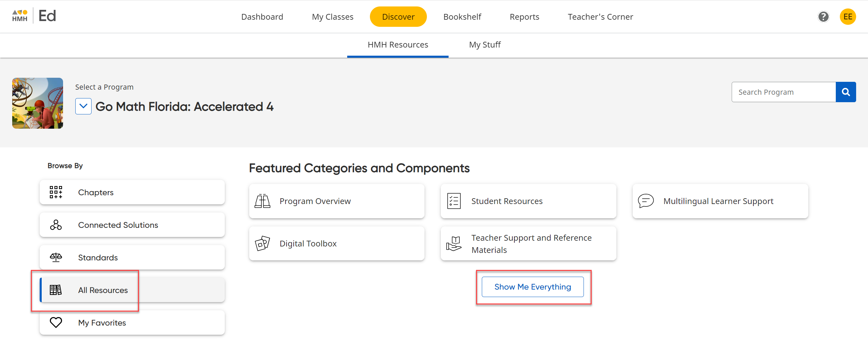Open help via the question mark icon

click(824, 17)
